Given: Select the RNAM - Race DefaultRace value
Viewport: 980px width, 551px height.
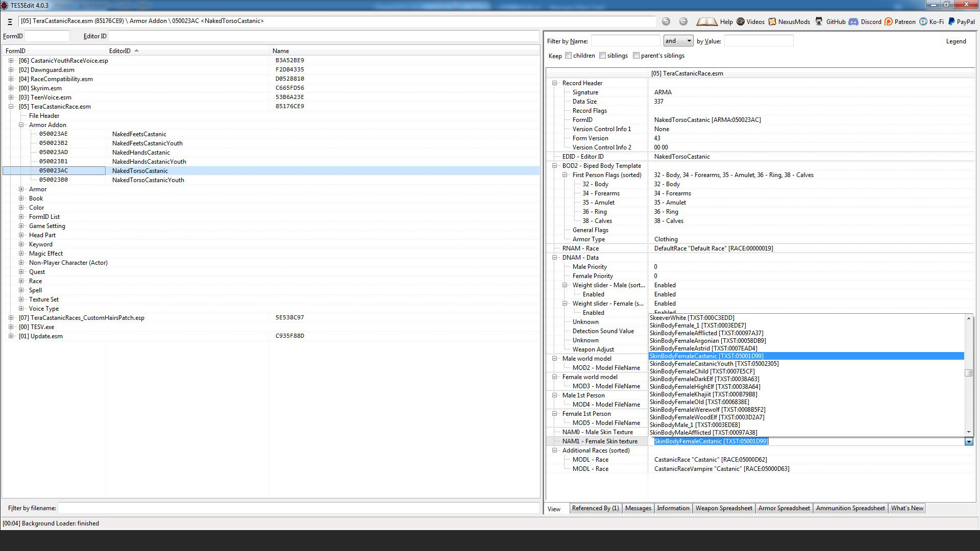Looking at the screenshot, I should click(x=714, y=248).
